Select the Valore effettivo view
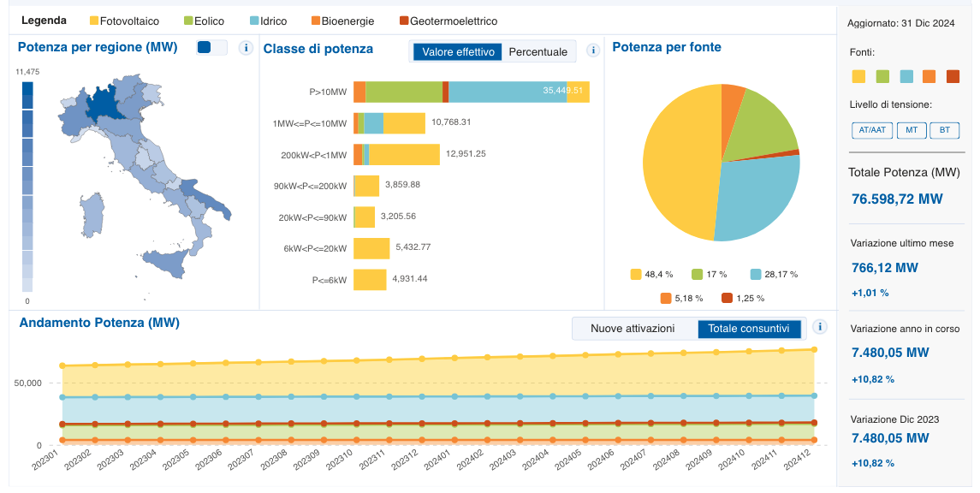Screen dimensions: 980x493 [458, 52]
